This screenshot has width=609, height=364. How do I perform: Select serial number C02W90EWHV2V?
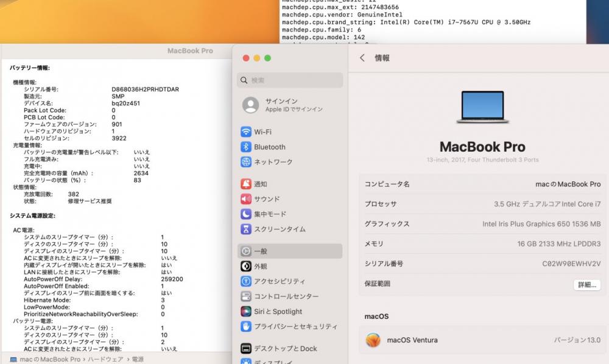pos(571,264)
